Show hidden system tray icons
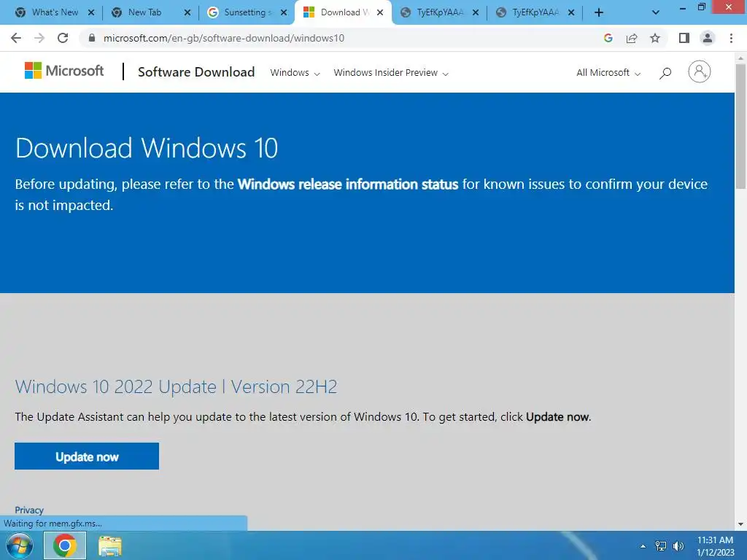This screenshot has height=560, width=747. point(643,546)
